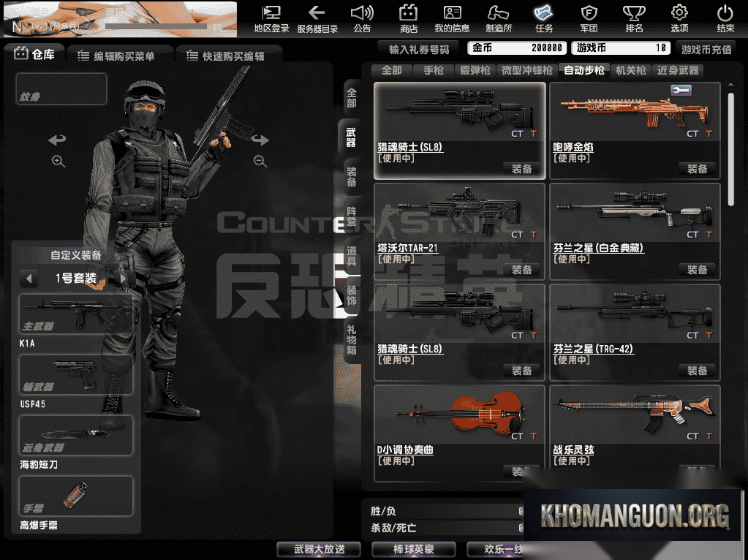Switch to previous custom loadout set
748x560 pixels.
tap(29, 278)
